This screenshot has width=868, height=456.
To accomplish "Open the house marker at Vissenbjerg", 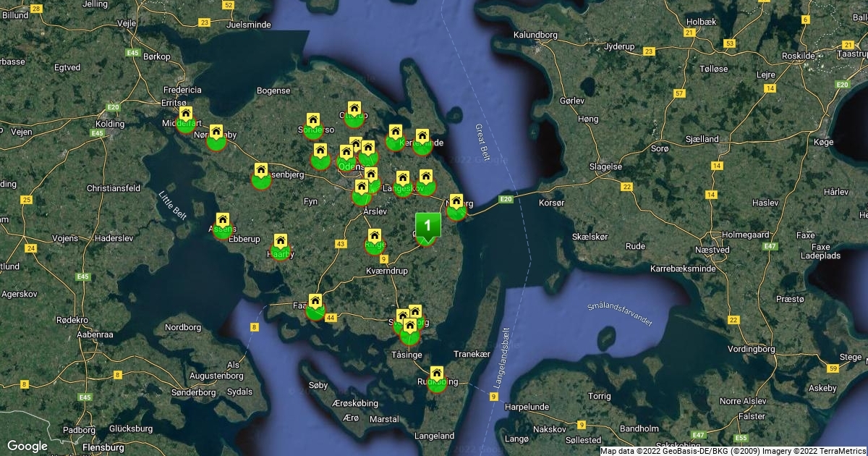I will [261, 172].
